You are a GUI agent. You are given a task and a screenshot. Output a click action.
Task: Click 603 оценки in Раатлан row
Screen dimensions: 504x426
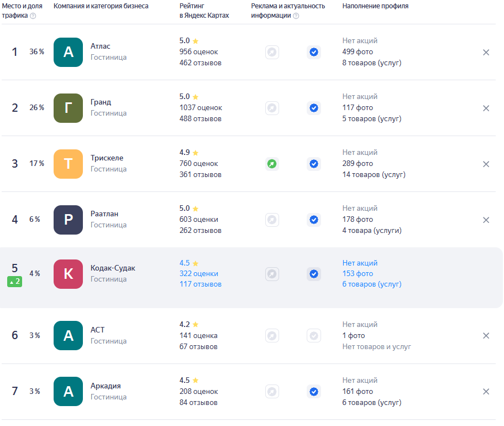coord(198,220)
